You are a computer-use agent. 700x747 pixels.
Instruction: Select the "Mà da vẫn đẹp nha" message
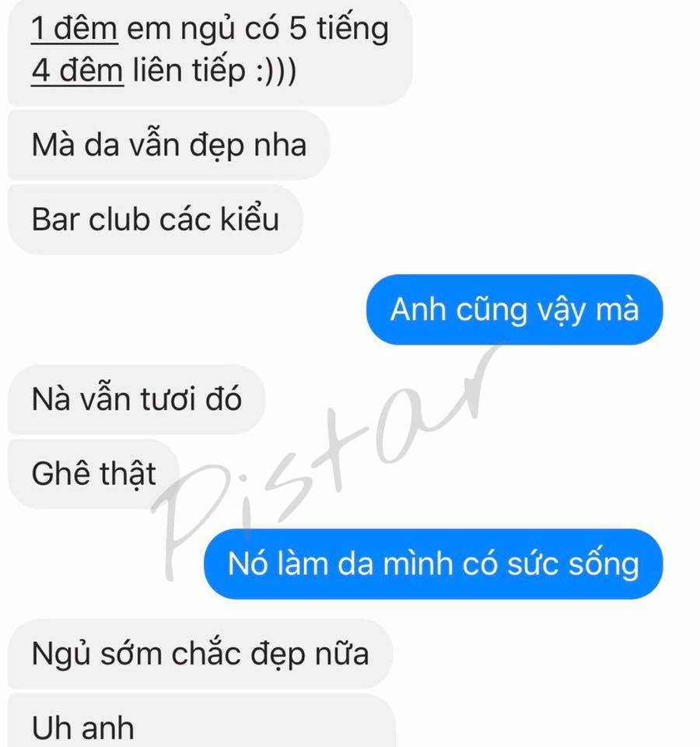(169, 145)
